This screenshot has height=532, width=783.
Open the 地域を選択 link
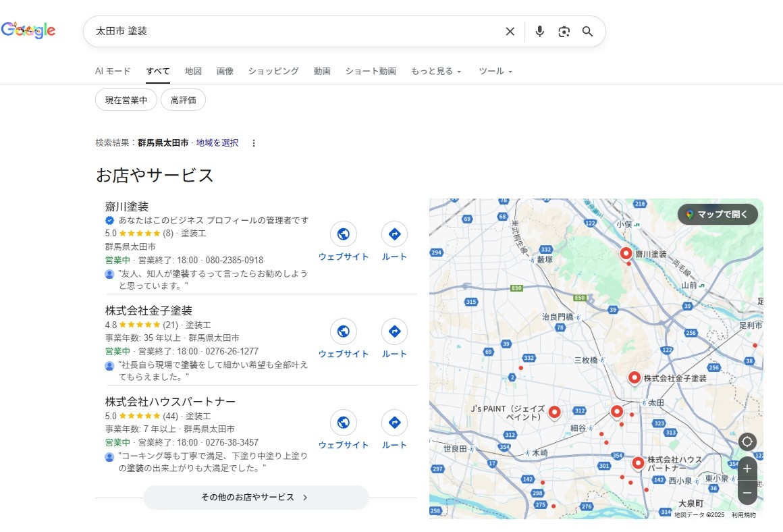214,142
